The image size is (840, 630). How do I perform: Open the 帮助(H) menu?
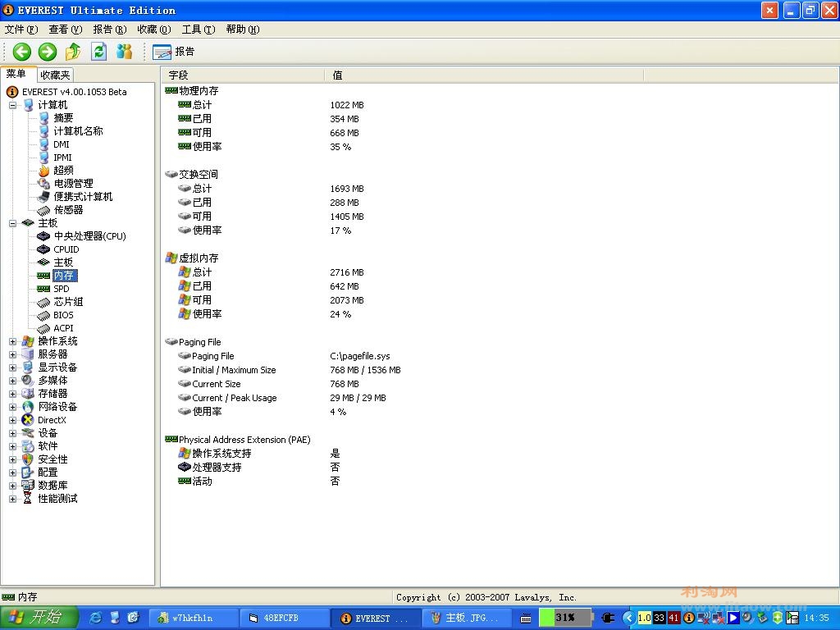coord(243,30)
